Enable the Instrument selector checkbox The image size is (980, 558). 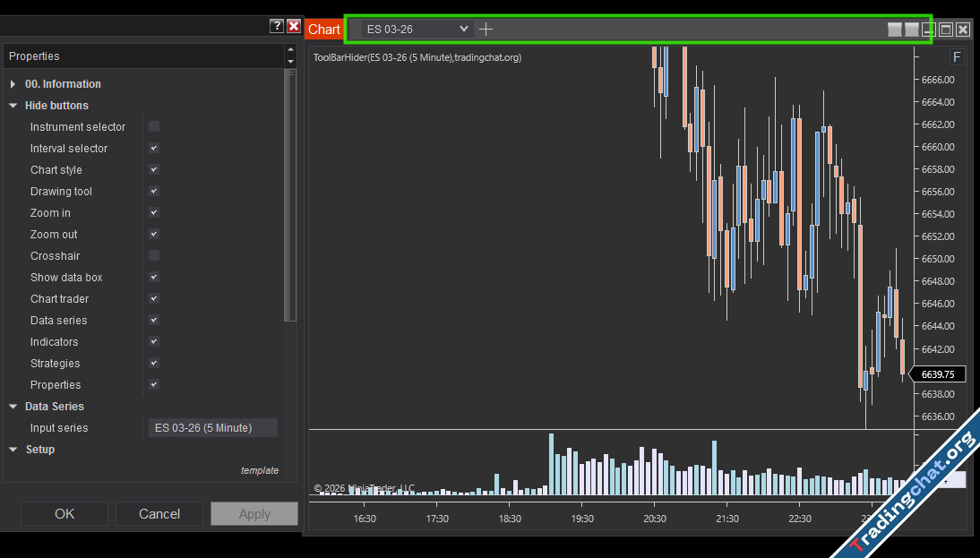[x=154, y=127]
